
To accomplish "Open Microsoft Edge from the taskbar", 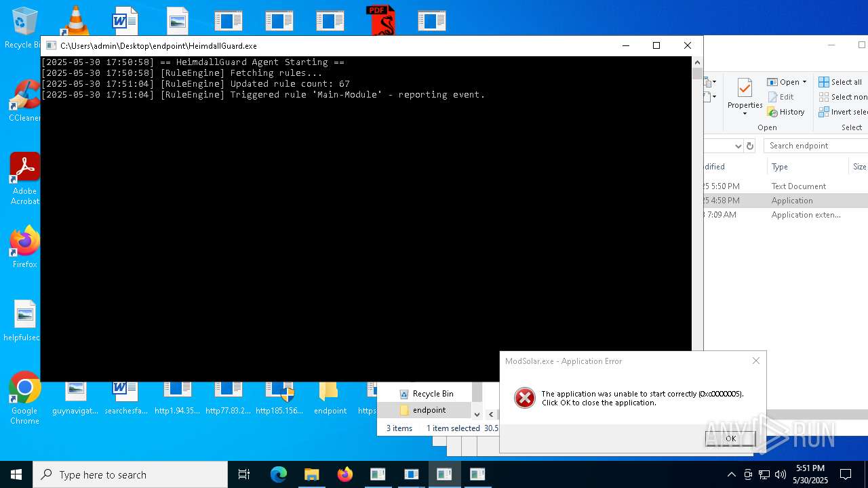I will click(279, 474).
